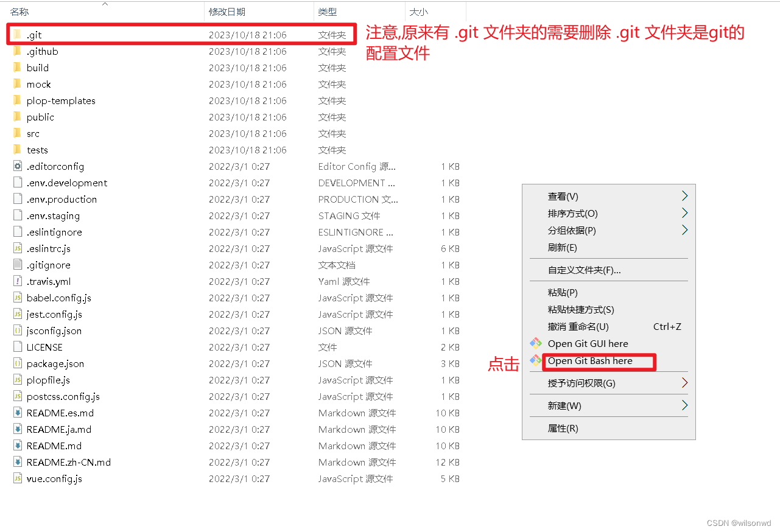This screenshot has height=532, width=780.
Task: Click the README.zh-CN.md markdown icon
Action: (17, 462)
